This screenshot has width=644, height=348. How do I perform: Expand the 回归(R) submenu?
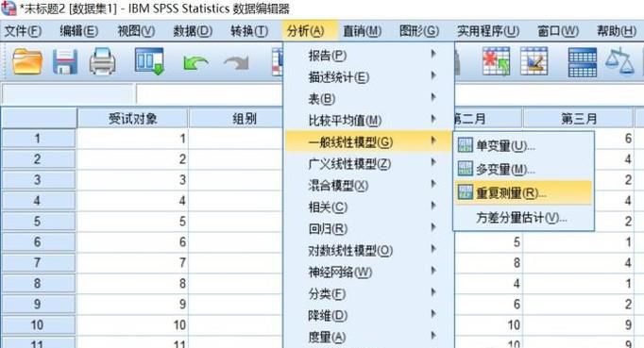[x=369, y=228]
